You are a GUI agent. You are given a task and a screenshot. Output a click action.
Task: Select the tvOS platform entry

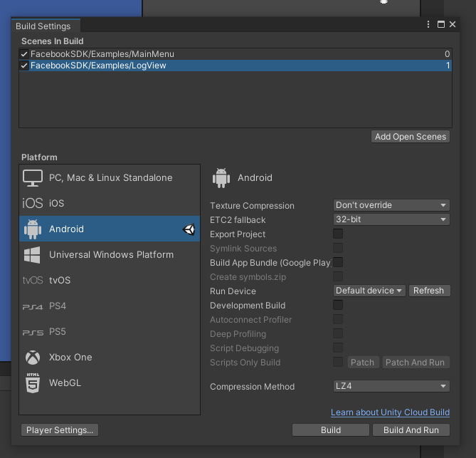(110, 280)
